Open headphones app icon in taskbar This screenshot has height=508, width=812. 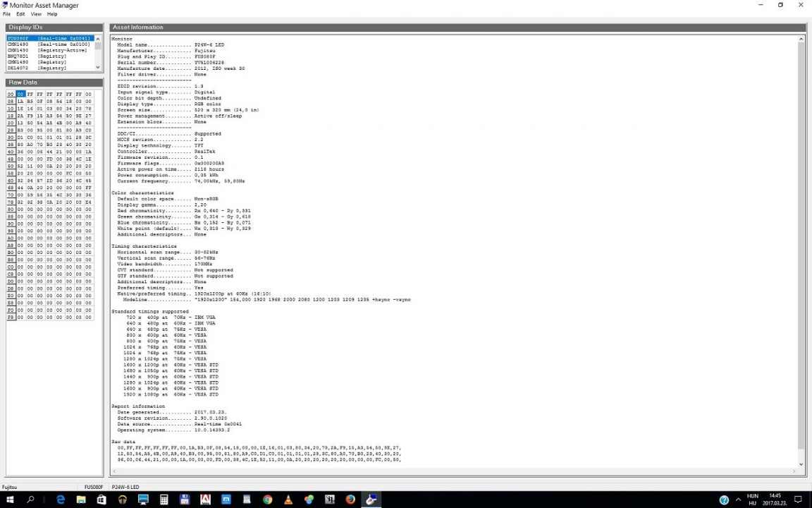(x=123, y=500)
